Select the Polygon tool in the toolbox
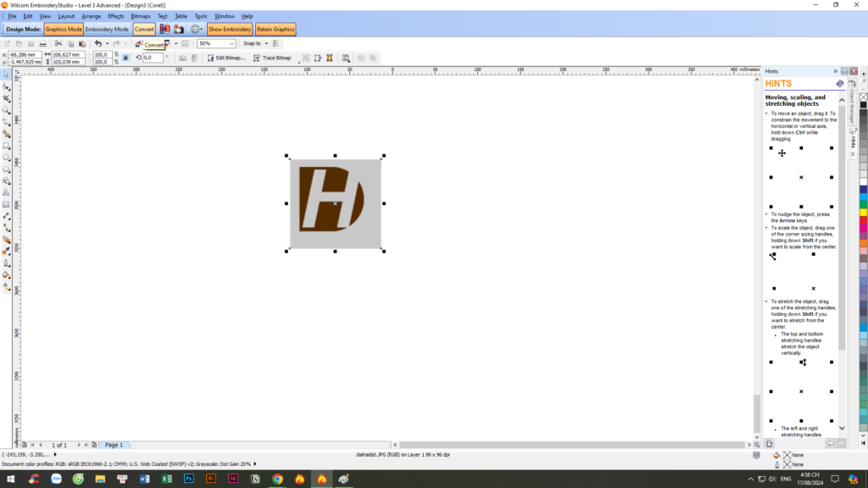The width and height of the screenshot is (868, 488). click(x=6, y=169)
